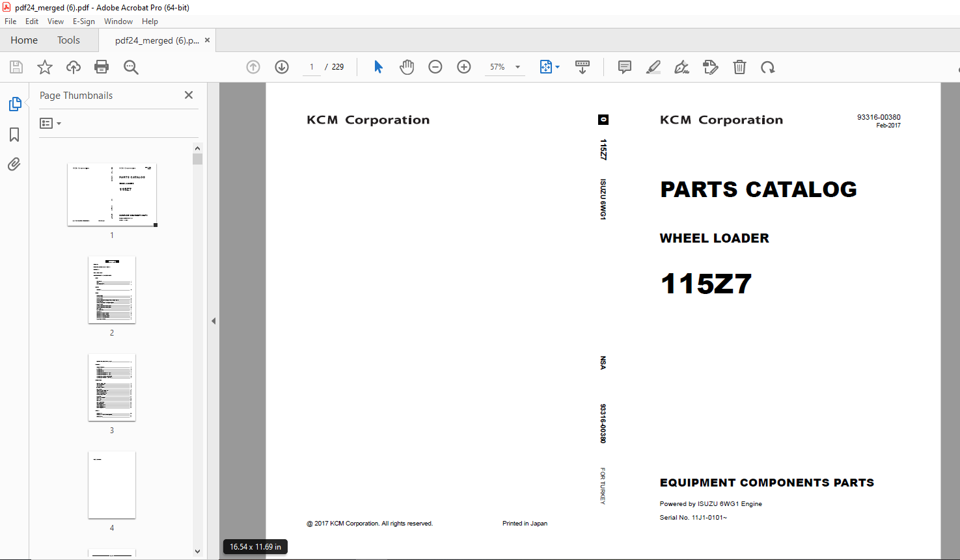Viewport: 960px width, 560px height.
Task: Close the Page Thumbnails panel
Action: [x=189, y=95]
